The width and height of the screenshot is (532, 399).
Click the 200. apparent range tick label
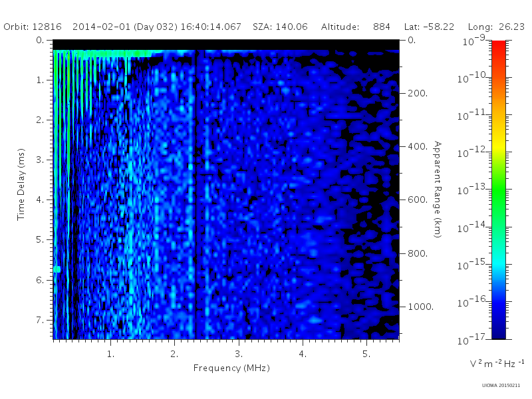(418, 93)
